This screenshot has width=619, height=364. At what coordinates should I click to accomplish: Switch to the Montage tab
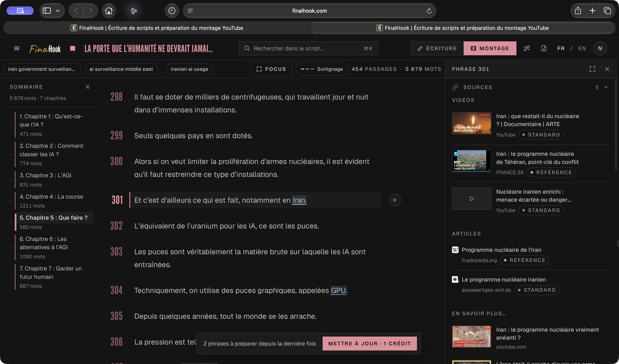click(490, 48)
